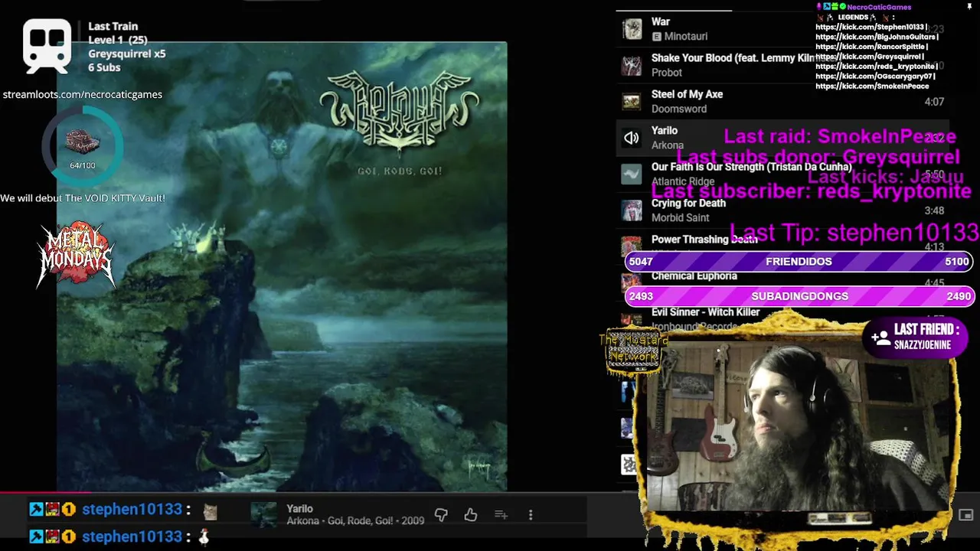Screen dimensions: 980x551
Task: Click Doomsword artist name in queue
Action: (678, 109)
